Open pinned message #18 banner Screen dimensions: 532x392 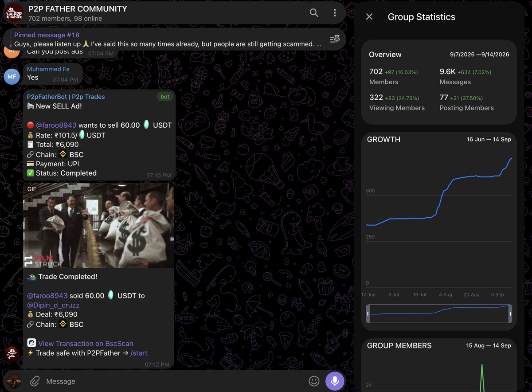(168, 39)
